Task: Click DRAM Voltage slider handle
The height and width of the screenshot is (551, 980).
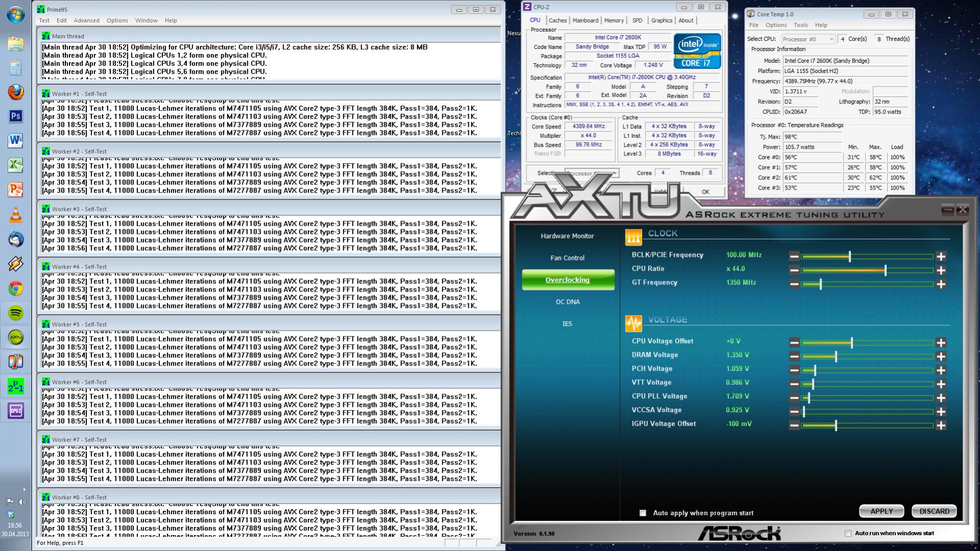Action: pyautogui.click(x=836, y=356)
